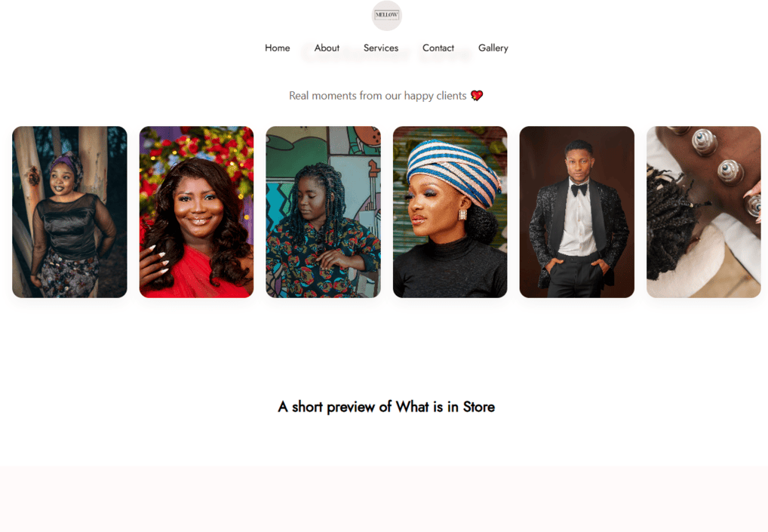Image resolution: width=768 pixels, height=532 pixels.
Task: Click the Mellow logo at top
Action: pos(386,15)
